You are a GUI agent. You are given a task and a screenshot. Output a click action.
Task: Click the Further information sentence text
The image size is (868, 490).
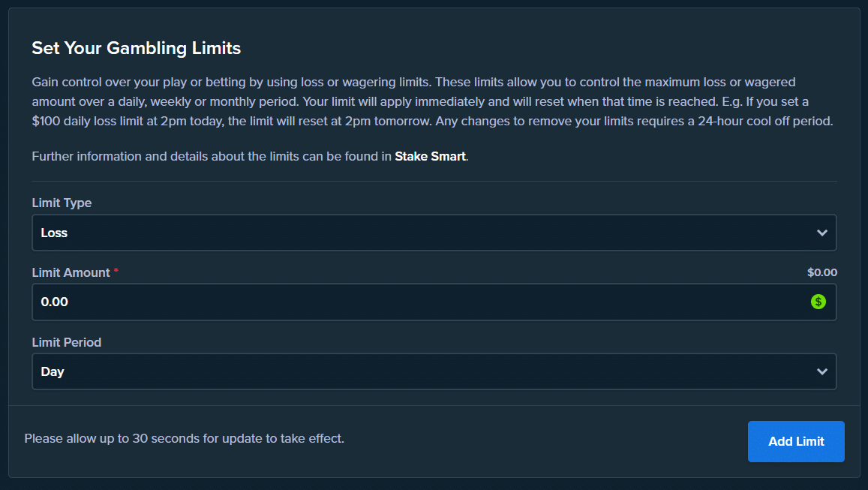(x=212, y=157)
